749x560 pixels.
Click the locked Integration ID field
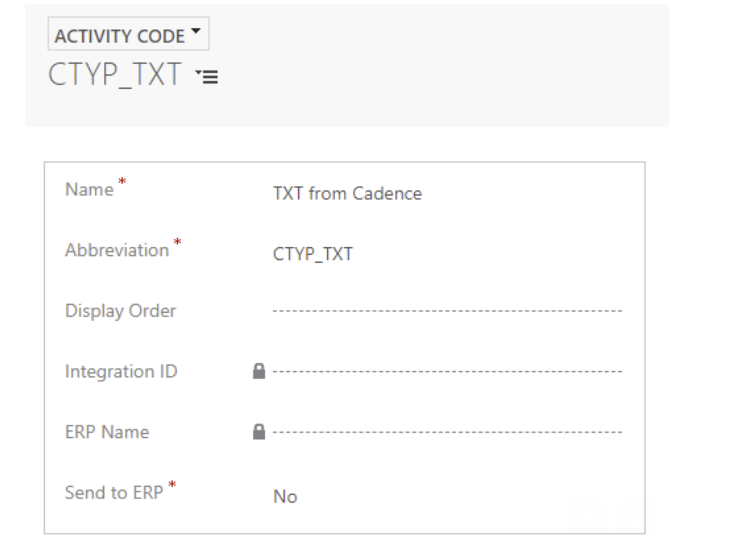tap(448, 372)
